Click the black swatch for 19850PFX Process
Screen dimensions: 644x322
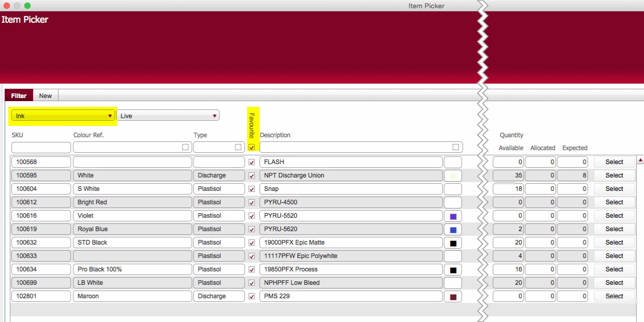tap(453, 270)
